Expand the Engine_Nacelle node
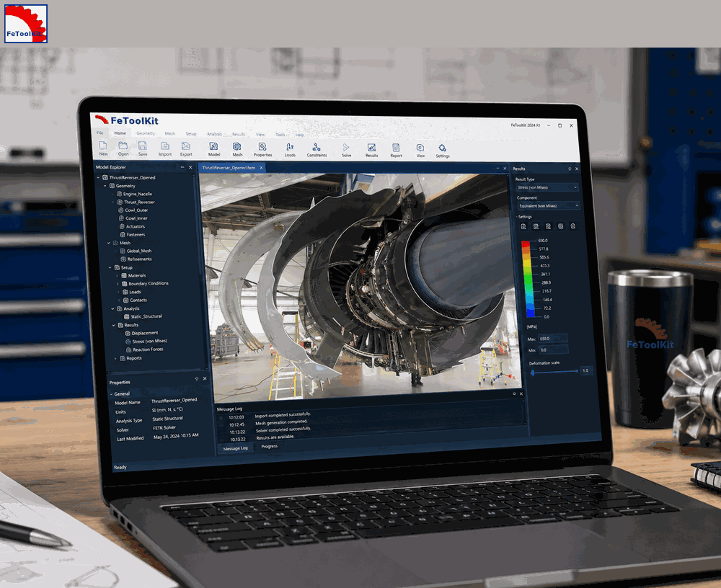 tap(112, 194)
